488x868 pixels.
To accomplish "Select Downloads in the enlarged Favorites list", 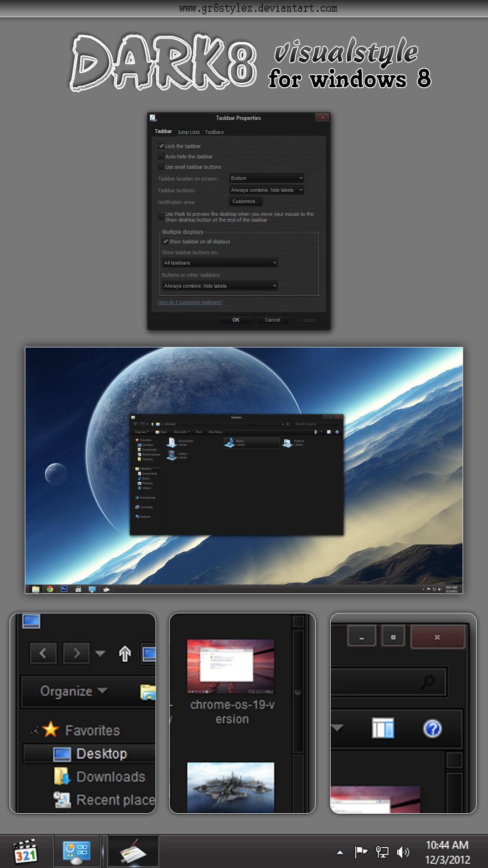I will point(99,777).
